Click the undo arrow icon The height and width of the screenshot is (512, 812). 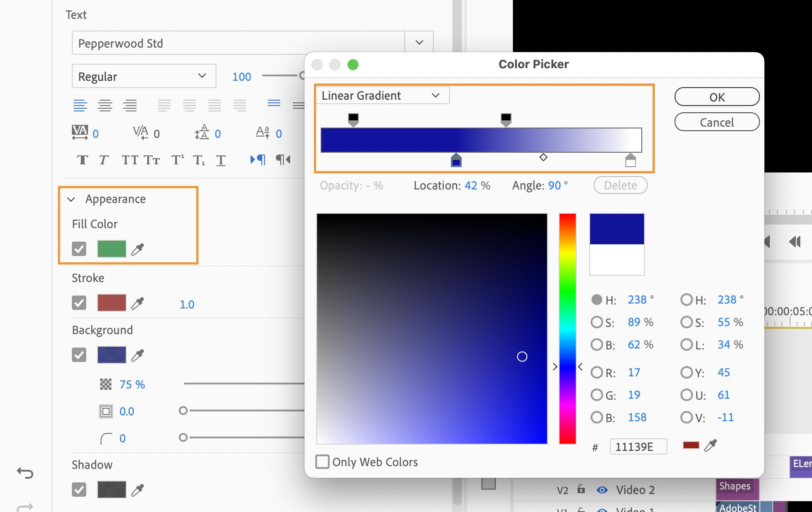click(26, 473)
